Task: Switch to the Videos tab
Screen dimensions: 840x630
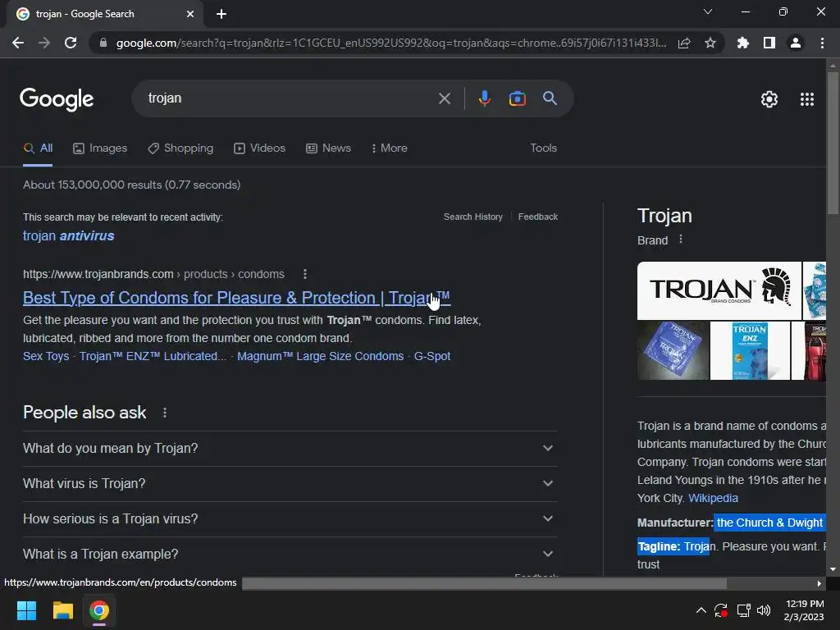Action: pos(260,148)
